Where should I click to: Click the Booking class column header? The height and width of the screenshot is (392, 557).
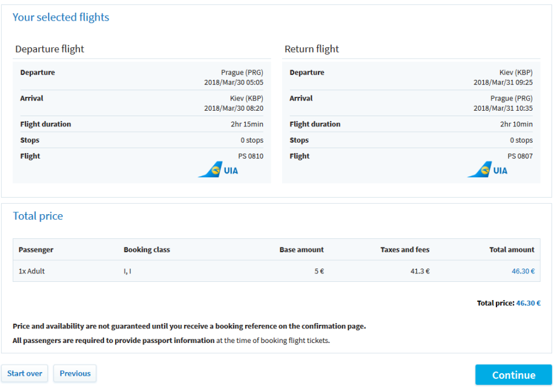pyautogui.click(x=147, y=249)
